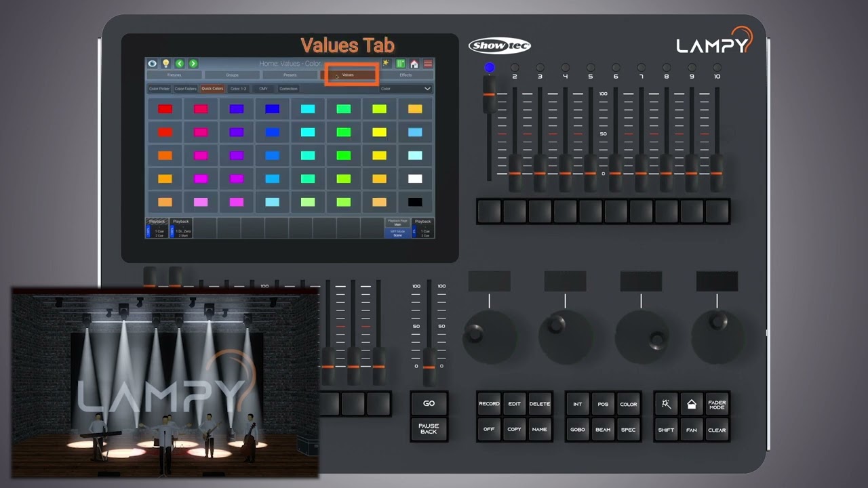Hit the GO key
The image size is (868, 488).
(x=429, y=403)
